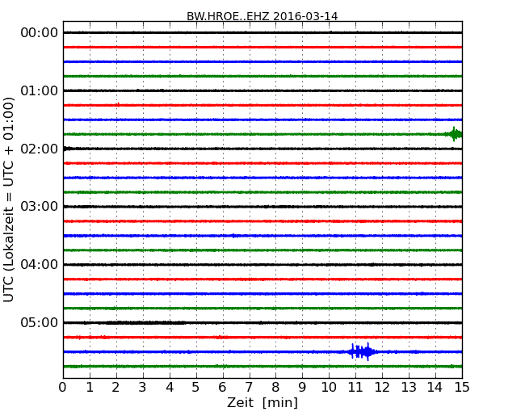Select x-axis tick label 12

382,387
